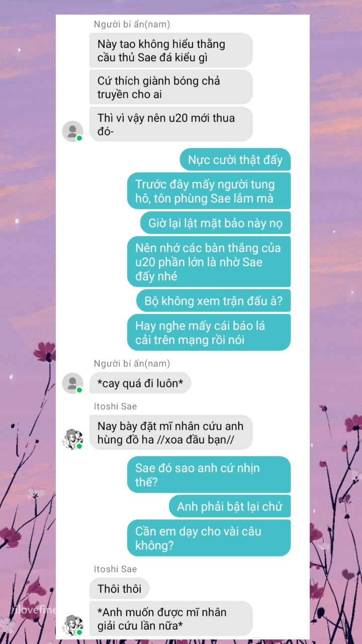Tap the anonymous avatar next to "*cay quá đi luôn*"
The height and width of the screenshot is (644, 362).
(72, 383)
